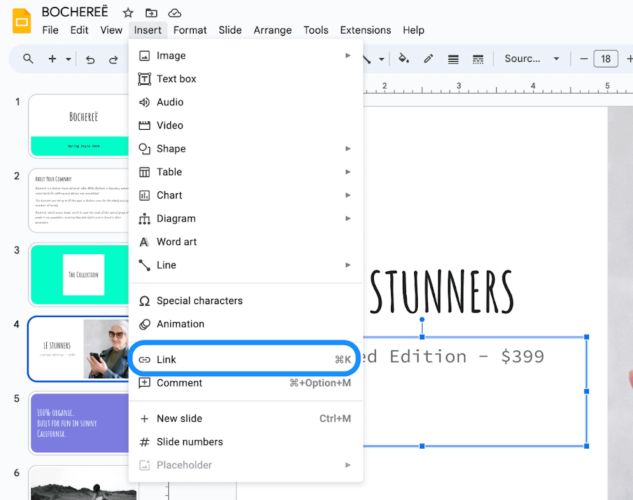This screenshot has width=633, height=500.
Task: Choose Special characters option
Action: click(245, 301)
